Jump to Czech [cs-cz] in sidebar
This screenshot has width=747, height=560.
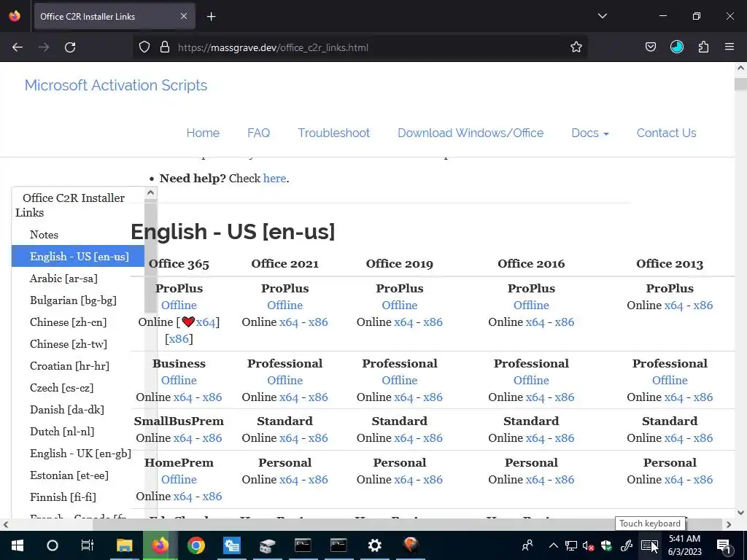pos(61,388)
